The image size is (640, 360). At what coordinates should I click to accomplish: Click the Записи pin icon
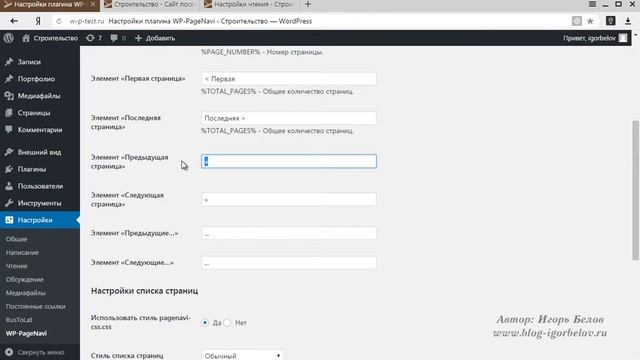pyautogui.click(x=9, y=62)
